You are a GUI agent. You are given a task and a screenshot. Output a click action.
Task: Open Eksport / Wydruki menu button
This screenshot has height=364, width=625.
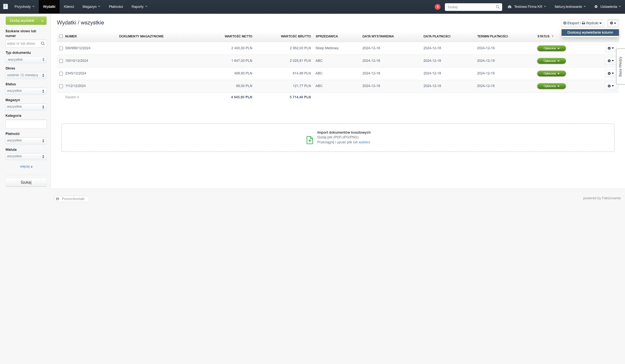[582, 23]
